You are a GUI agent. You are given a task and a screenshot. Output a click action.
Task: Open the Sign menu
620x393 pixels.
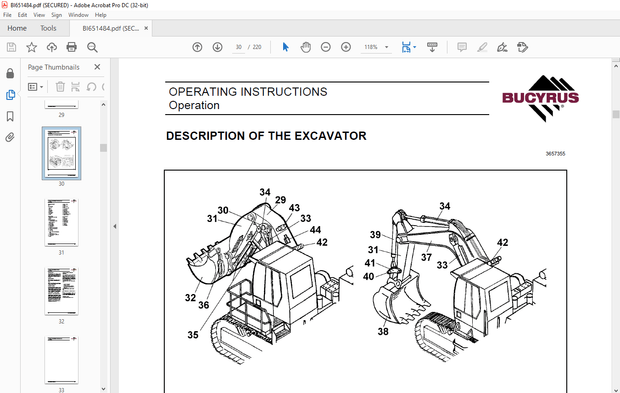pos(57,15)
